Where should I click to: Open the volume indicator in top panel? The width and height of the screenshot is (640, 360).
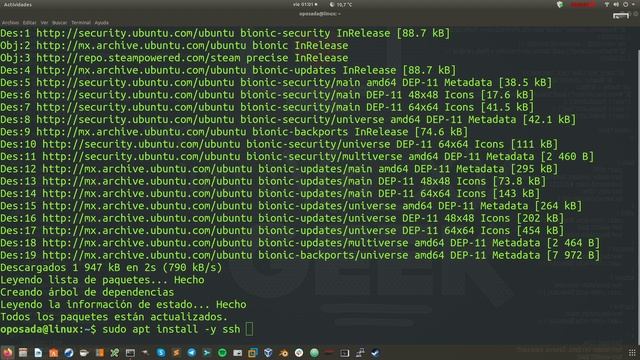[616, 4]
